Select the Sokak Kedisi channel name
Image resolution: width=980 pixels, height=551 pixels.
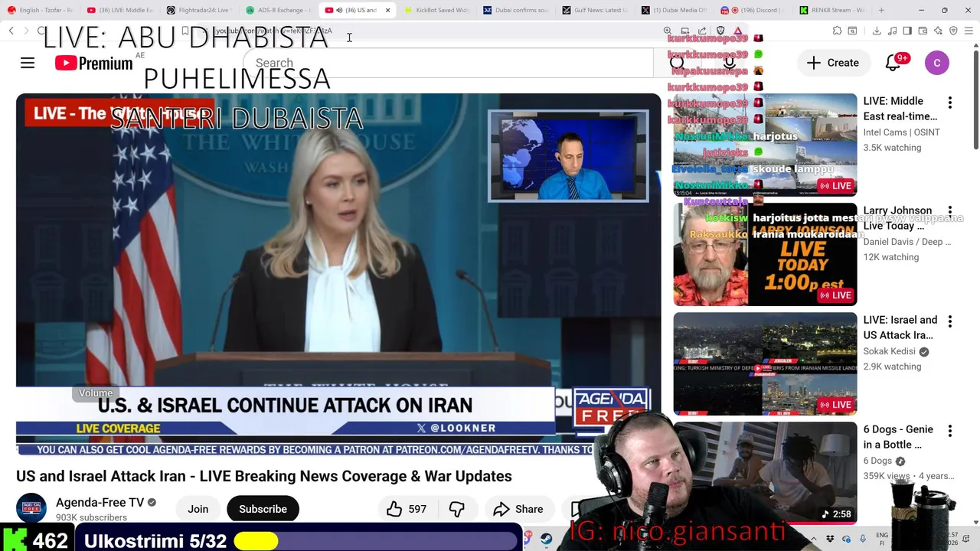click(889, 351)
